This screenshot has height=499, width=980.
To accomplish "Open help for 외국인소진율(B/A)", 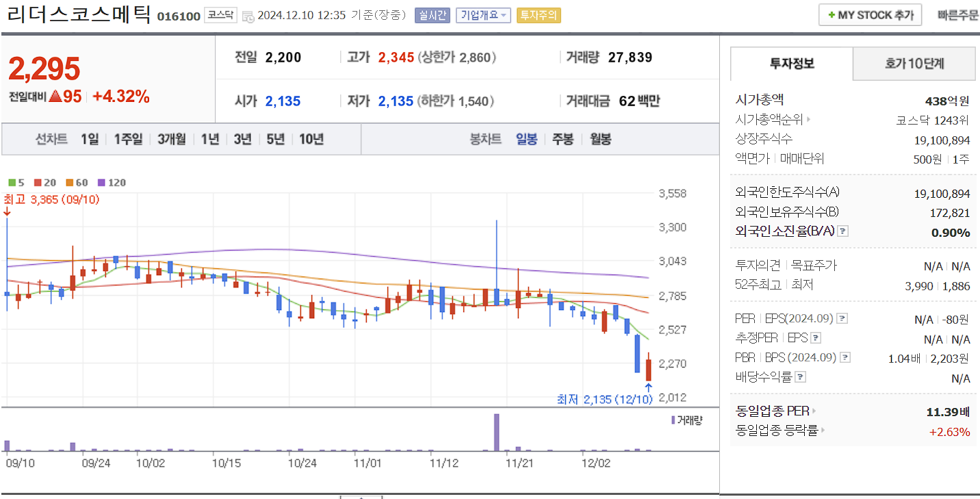I will [842, 231].
